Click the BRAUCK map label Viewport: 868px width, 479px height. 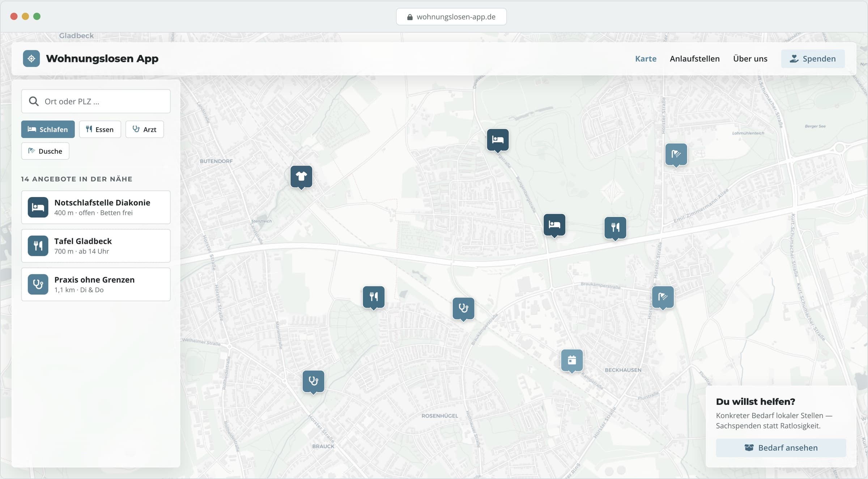323,446
